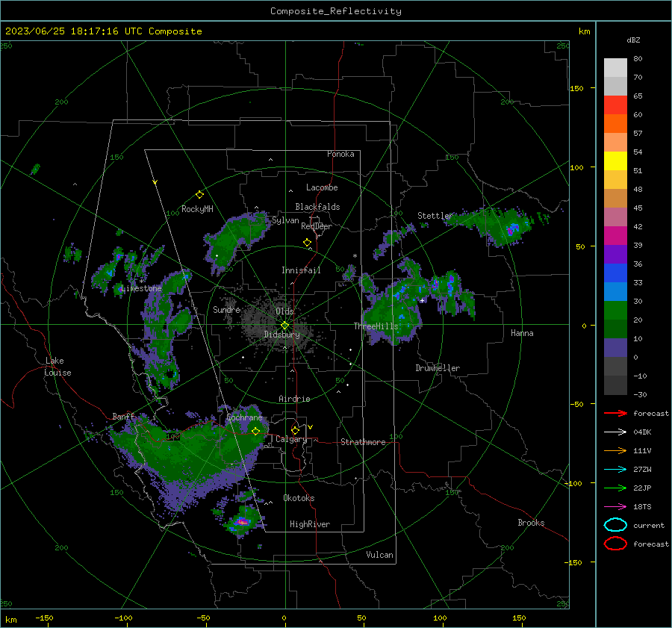
Task: Select the Lake Louise label
Action: (x=57, y=367)
